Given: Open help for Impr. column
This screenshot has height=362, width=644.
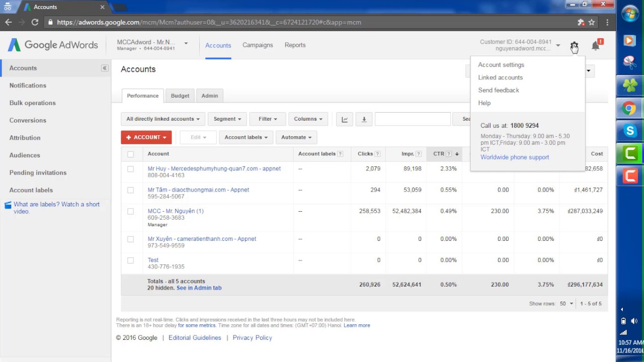Looking at the screenshot, I should click(419, 154).
